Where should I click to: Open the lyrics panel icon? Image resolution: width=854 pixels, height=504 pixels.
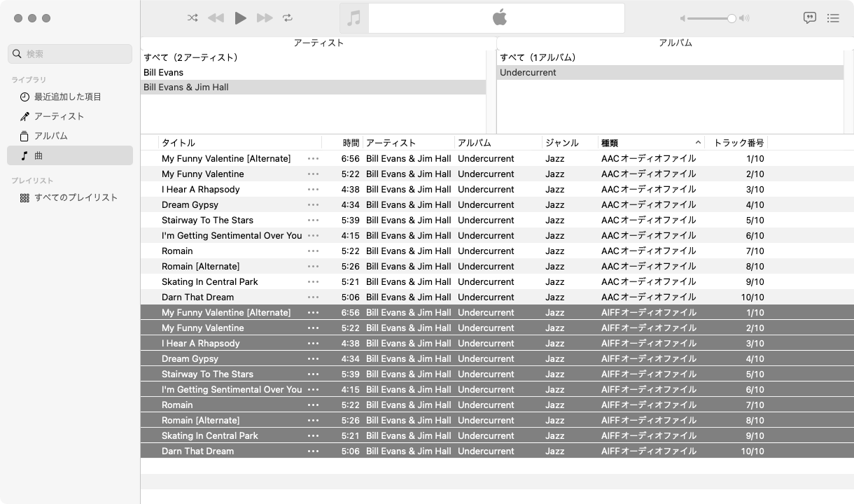pyautogui.click(x=810, y=18)
